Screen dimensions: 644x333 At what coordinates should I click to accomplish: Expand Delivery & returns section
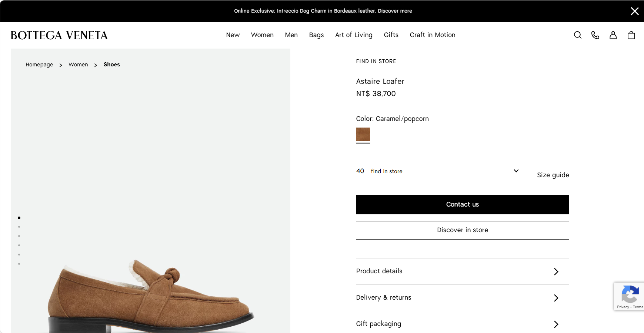coord(462,298)
